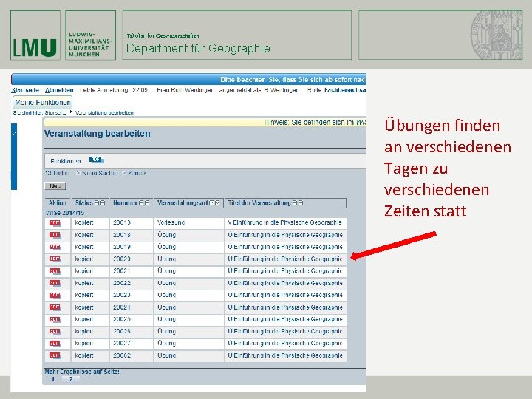The image size is (532, 399).
Task: Click the blue Bitte beachten Sie notice banner
Action: point(189,79)
